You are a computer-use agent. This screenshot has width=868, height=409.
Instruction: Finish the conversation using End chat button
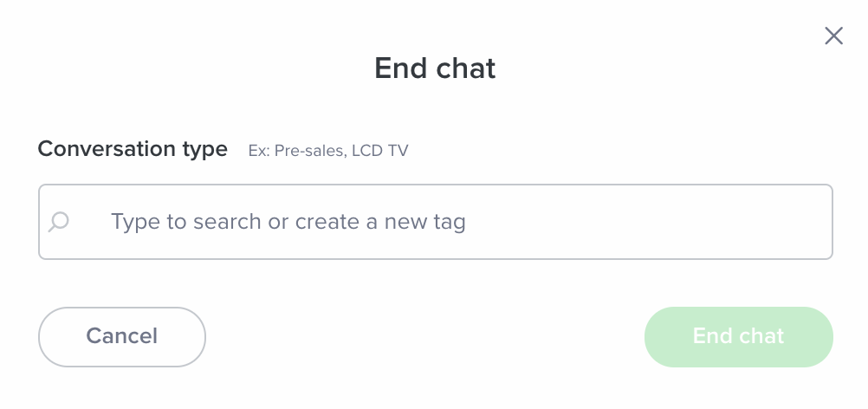coord(738,336)
